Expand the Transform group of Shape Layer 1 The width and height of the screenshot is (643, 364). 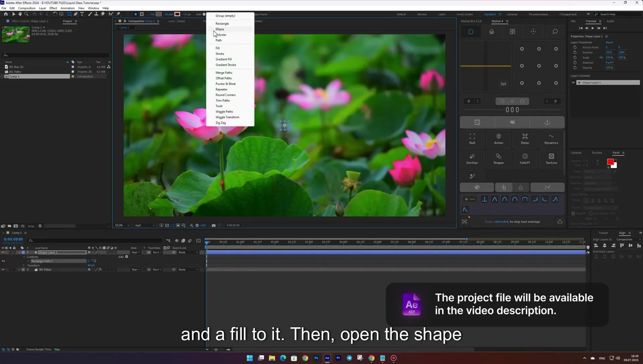24,266
